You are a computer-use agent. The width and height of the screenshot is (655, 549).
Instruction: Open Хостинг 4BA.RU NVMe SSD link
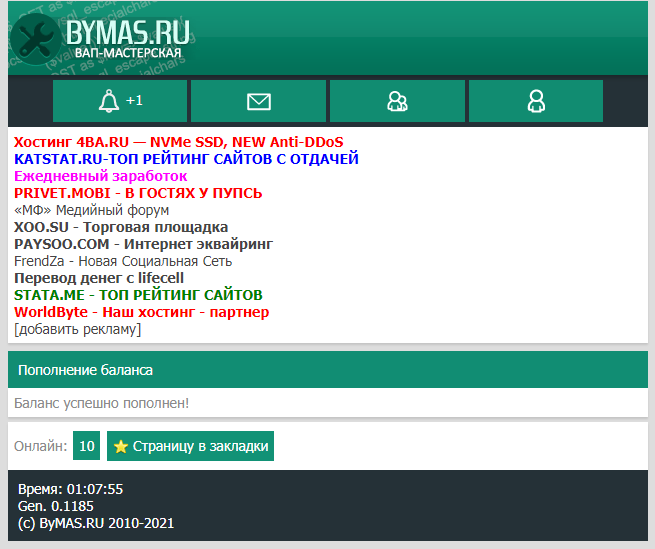178,142
